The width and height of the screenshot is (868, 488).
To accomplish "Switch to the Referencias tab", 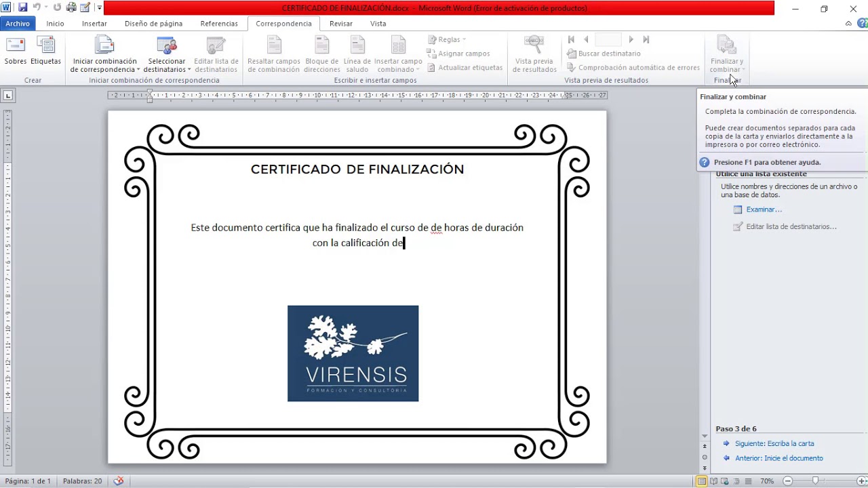I will pyautogui.click(x=219, y=23).
